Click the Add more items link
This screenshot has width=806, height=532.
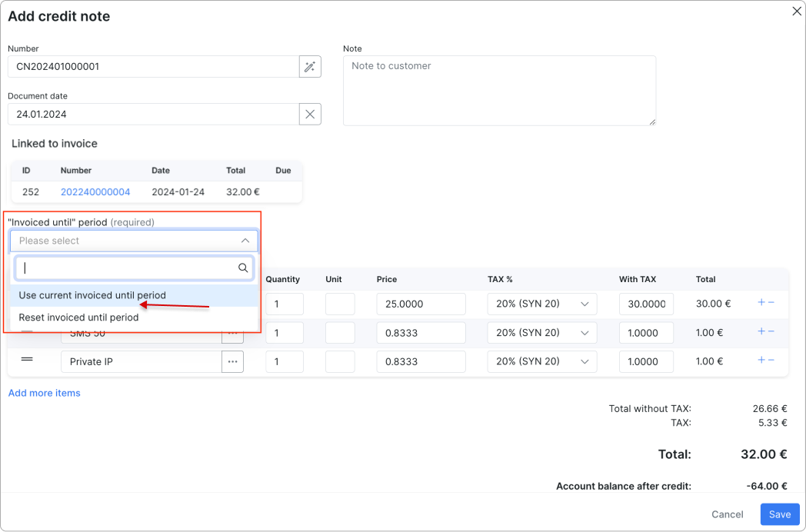(x=44, y=393)
